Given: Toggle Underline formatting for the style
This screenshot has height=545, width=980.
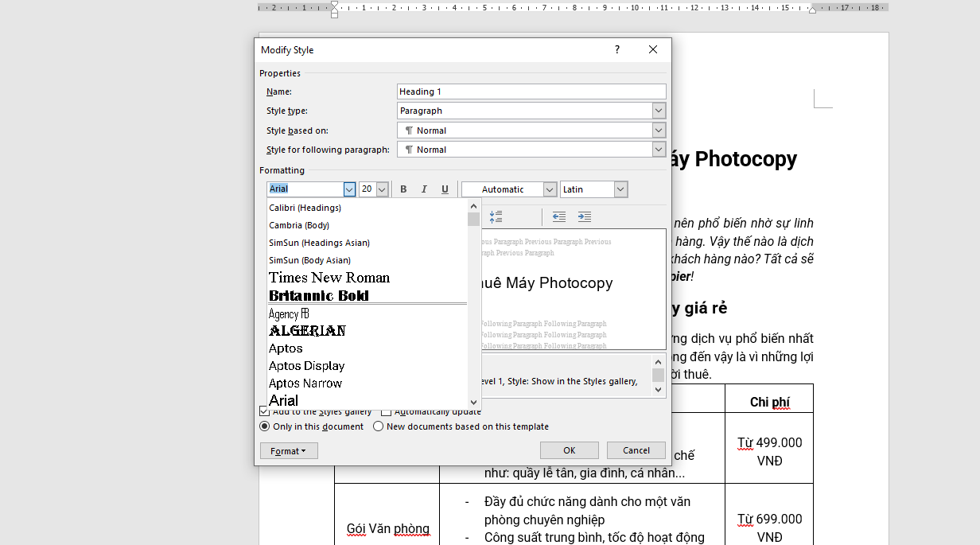Looking at the screenshot, I should [x=445, y=189].
